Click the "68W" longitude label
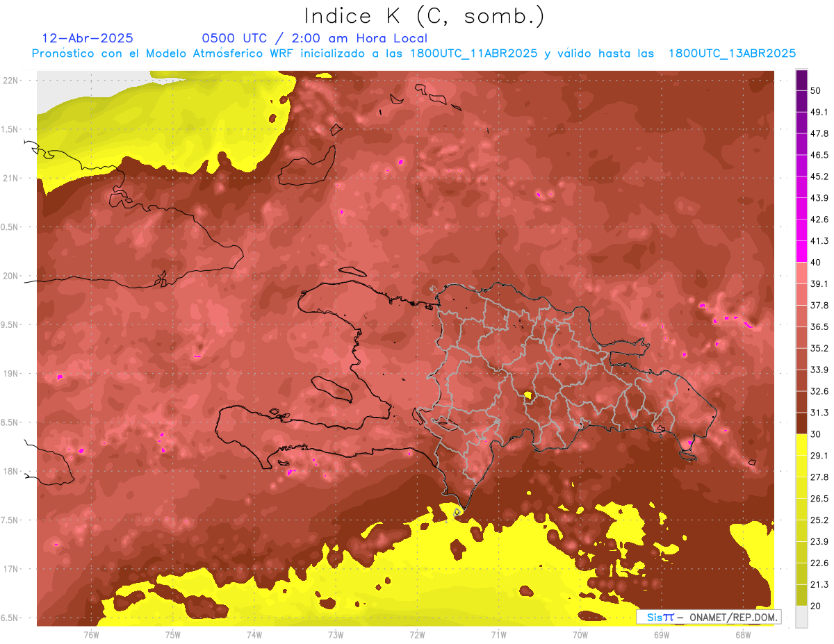Screen dimensions: 834x644 coord(743,634)
